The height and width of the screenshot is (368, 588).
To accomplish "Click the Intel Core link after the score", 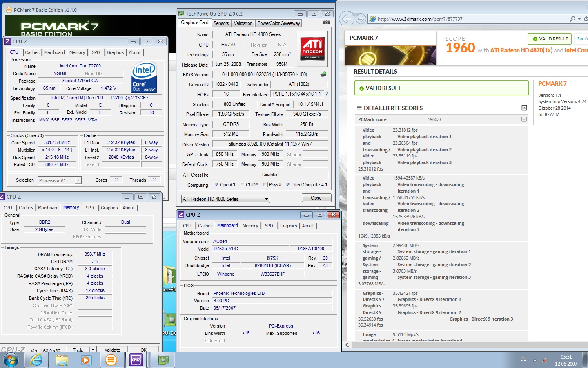I will (x=576, y=50).
